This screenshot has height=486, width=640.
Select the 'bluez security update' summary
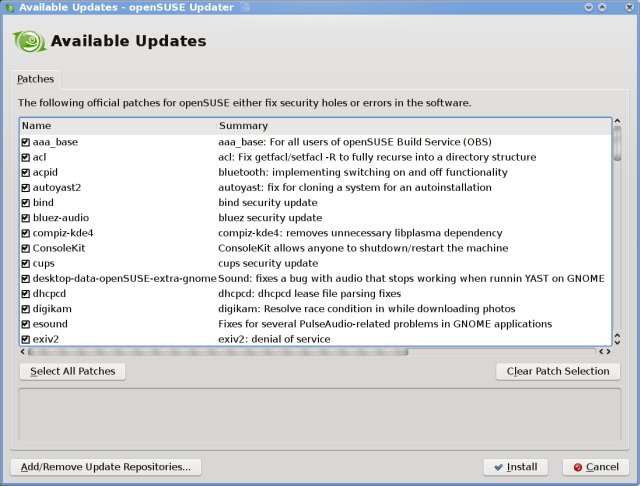[x=270, y=218]
